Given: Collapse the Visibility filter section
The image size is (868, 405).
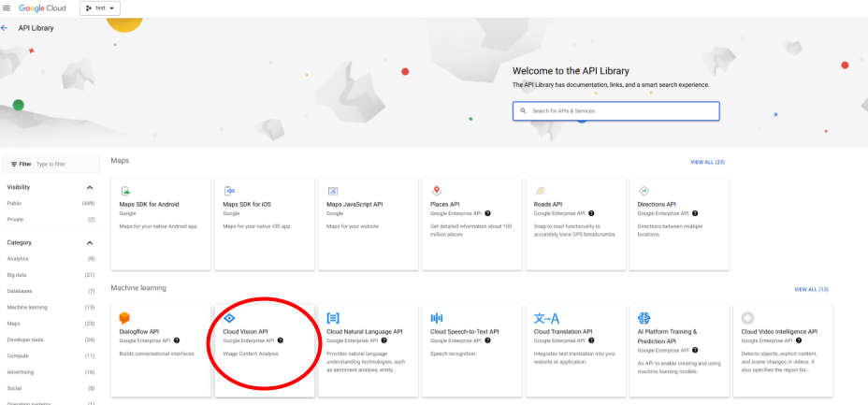Looking at the screenshot, I should point(90,188).
